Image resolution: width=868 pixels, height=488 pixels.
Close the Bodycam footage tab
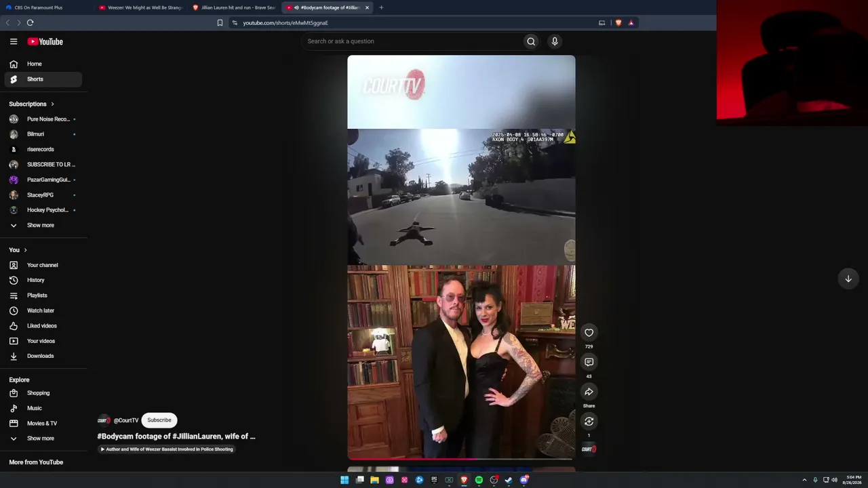(367, 7)
